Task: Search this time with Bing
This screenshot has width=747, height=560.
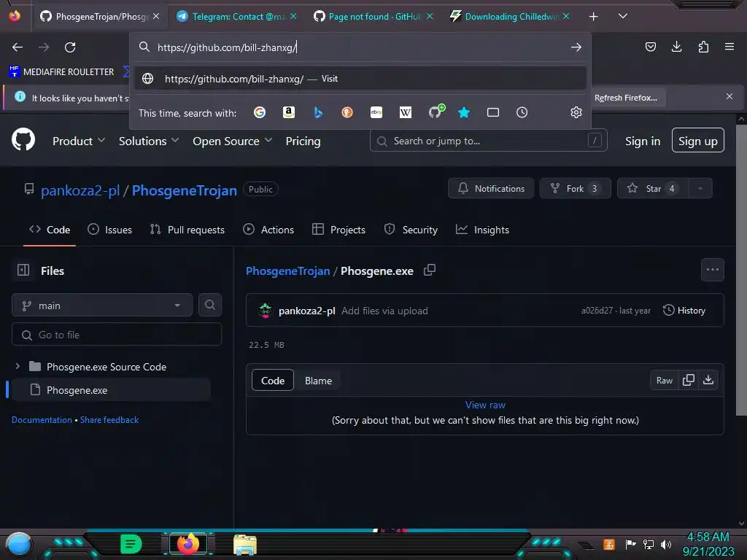Action: 318,112
